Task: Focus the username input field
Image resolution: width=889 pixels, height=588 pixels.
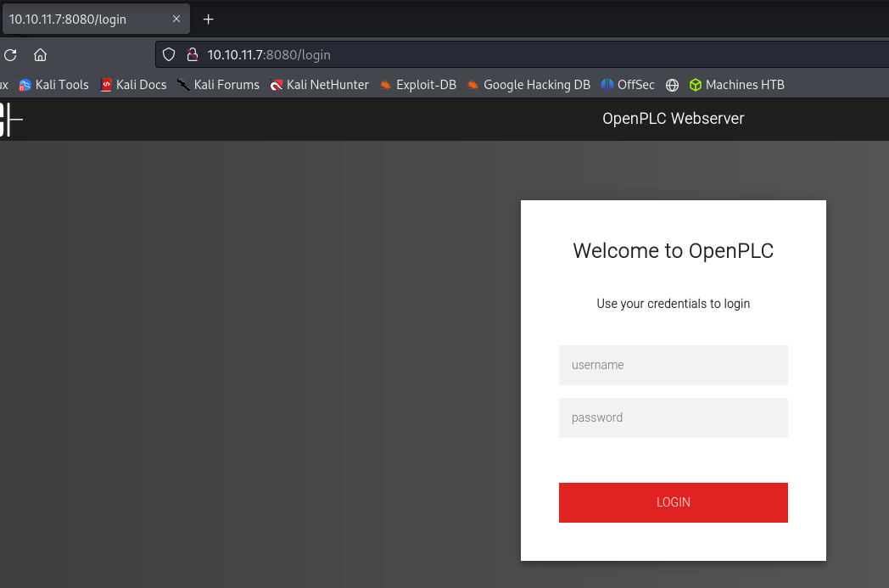Action: (673, 365)
